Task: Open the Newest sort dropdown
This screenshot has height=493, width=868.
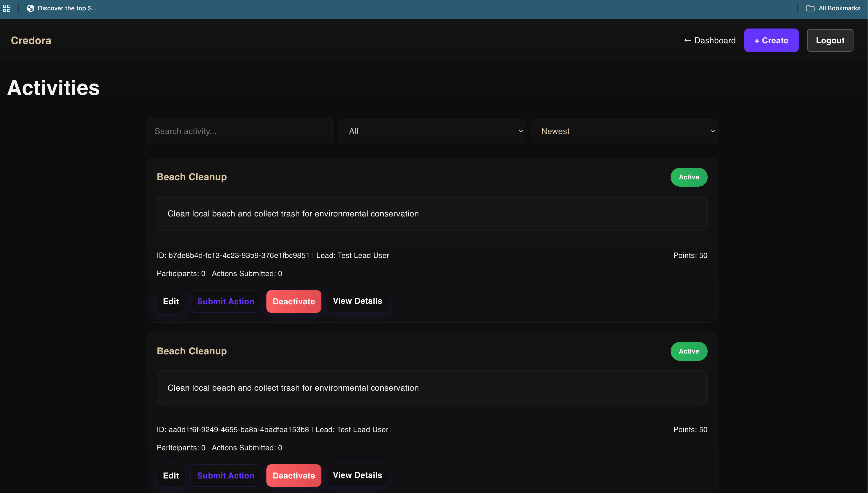Action: point(624,131)
